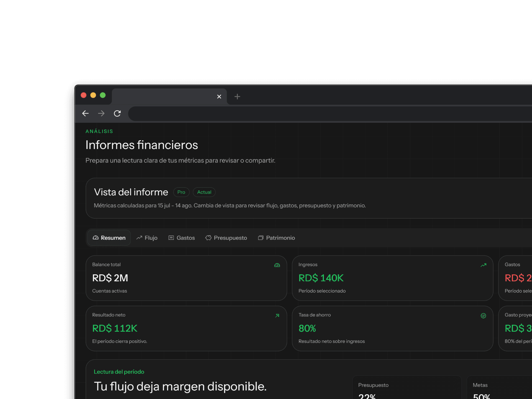532x399 pixels.
Task: Open the Presupuesto tab
Action: pyautogui.click(x=226, y=238)
